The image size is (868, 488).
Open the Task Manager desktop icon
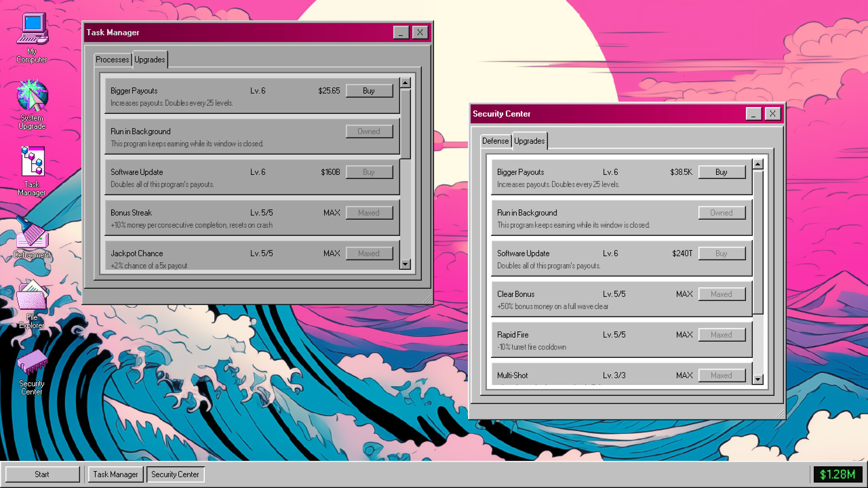(x=32, y=171)
